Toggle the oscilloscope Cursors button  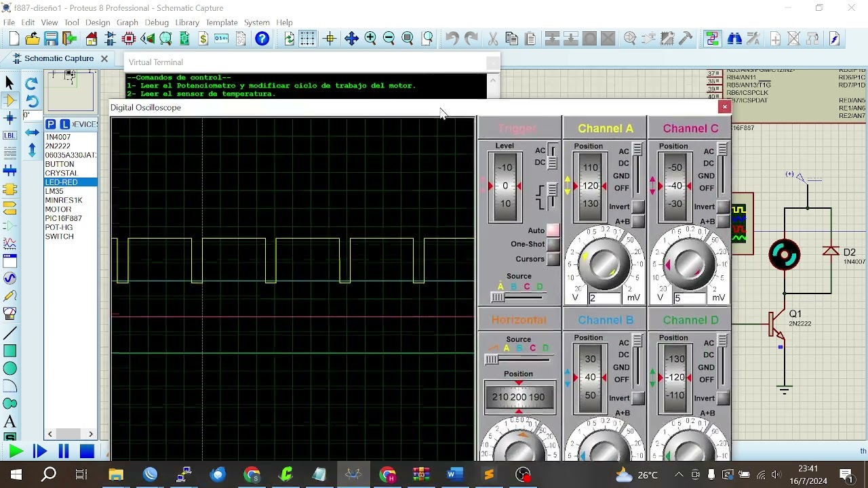click(553, 259)
